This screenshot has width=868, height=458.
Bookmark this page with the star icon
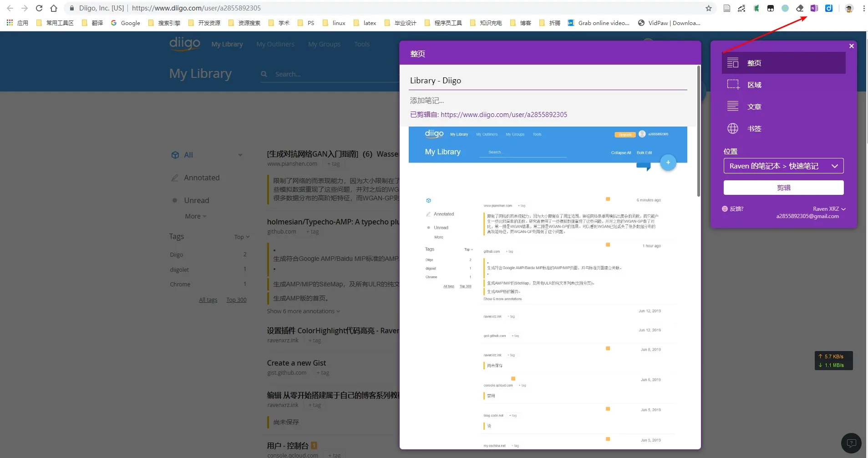tap(709, 8)
